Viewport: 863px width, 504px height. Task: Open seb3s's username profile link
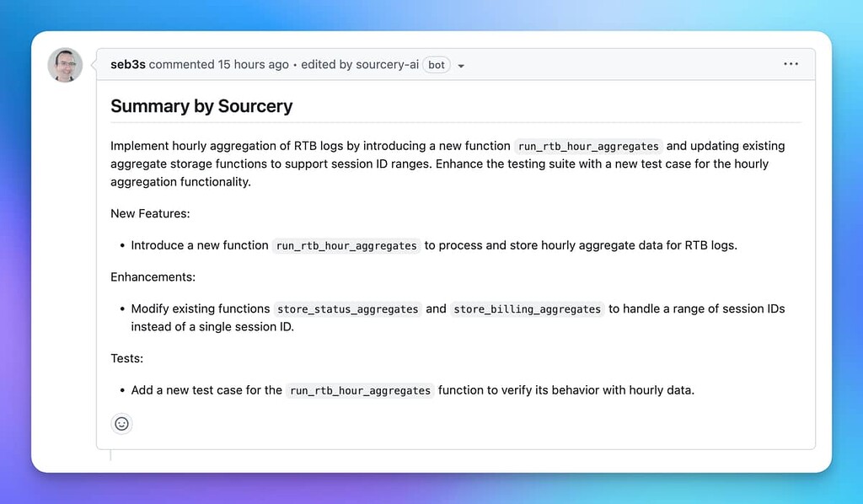coord(128,63)
